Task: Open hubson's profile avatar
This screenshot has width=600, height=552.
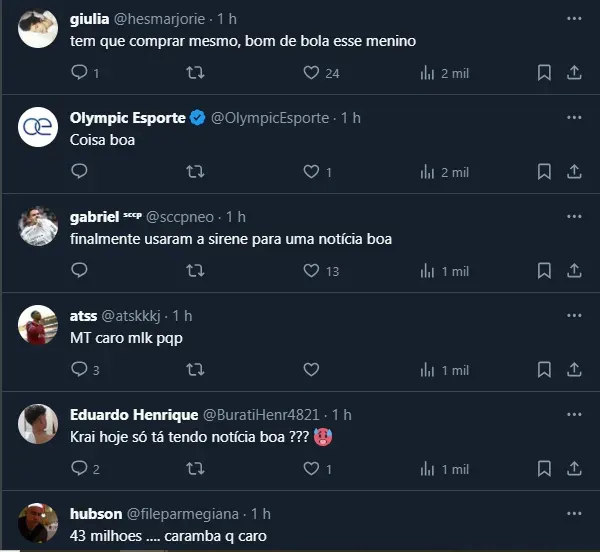Action: pos(38,523)
